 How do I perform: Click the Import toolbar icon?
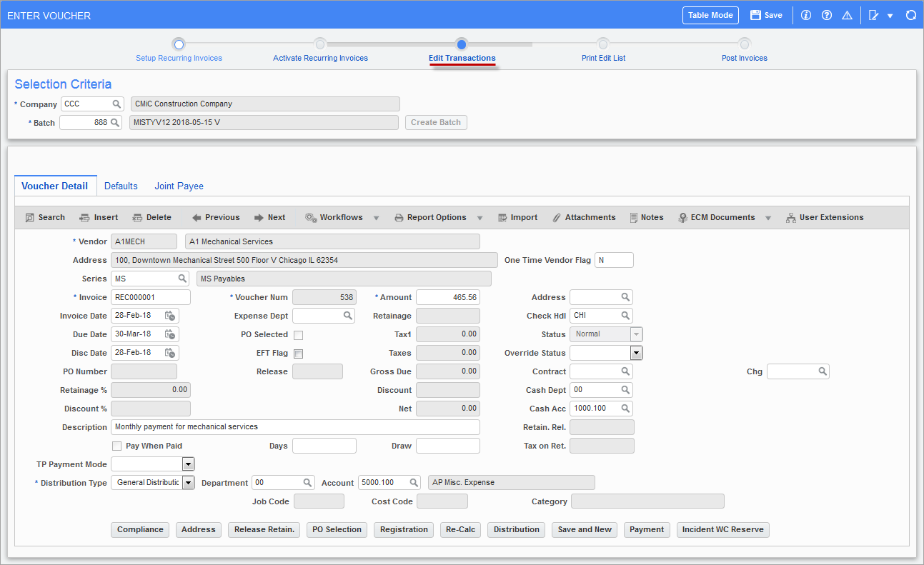[x=517, y=217]
